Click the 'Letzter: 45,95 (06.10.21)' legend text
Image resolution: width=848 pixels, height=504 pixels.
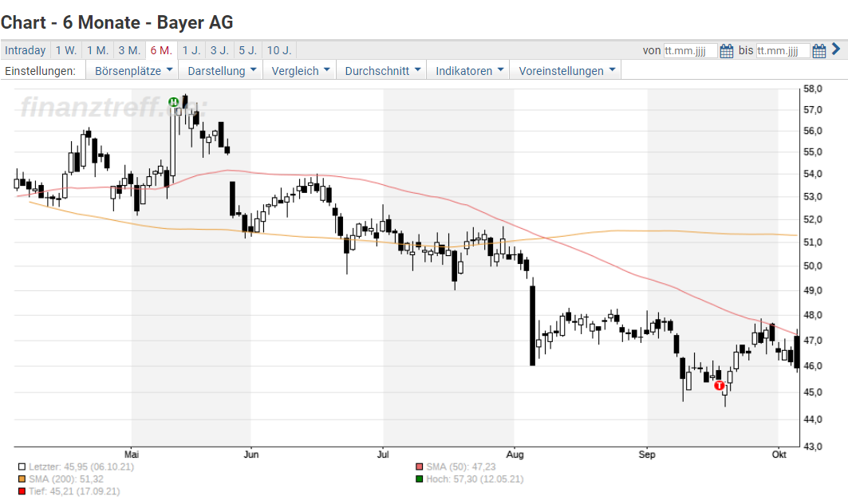point(81,467)
